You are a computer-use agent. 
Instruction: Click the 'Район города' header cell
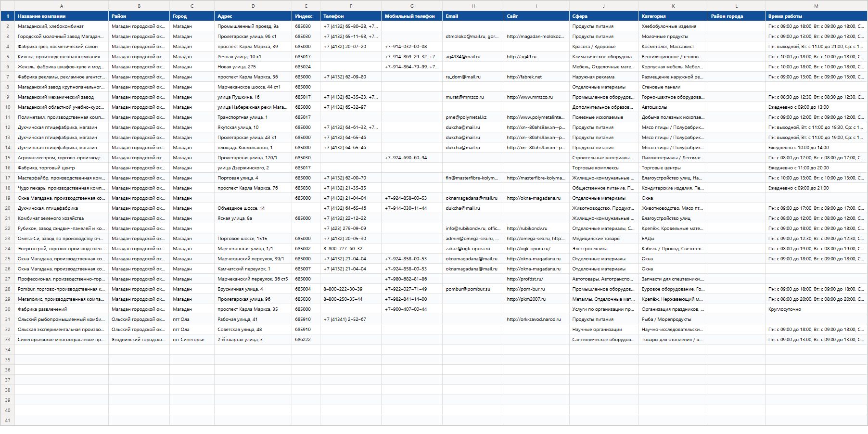coord(737,16)
